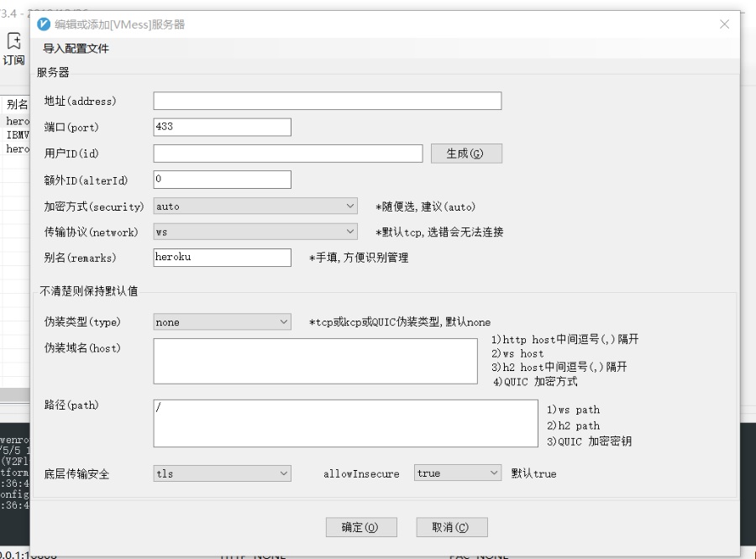The height and width of the screenshot is (559, 756).
Task: Close the VMess server edit dialog
Action: [x=724, y=24]
